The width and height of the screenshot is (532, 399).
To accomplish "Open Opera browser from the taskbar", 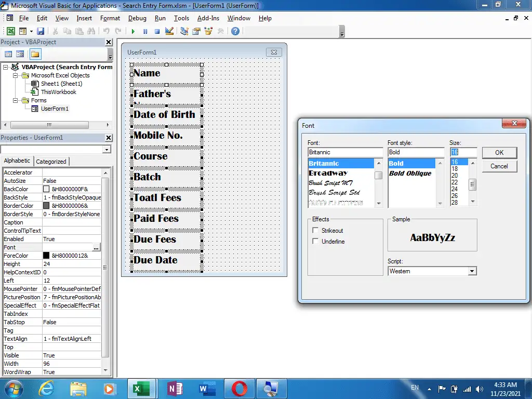I will click(240, 389).
